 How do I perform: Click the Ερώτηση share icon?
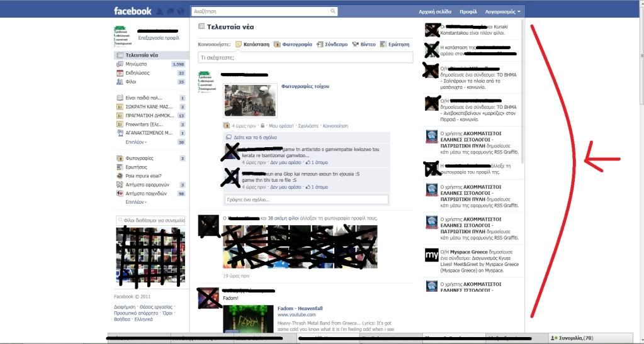pyautogui.click(x=383, y=44)
